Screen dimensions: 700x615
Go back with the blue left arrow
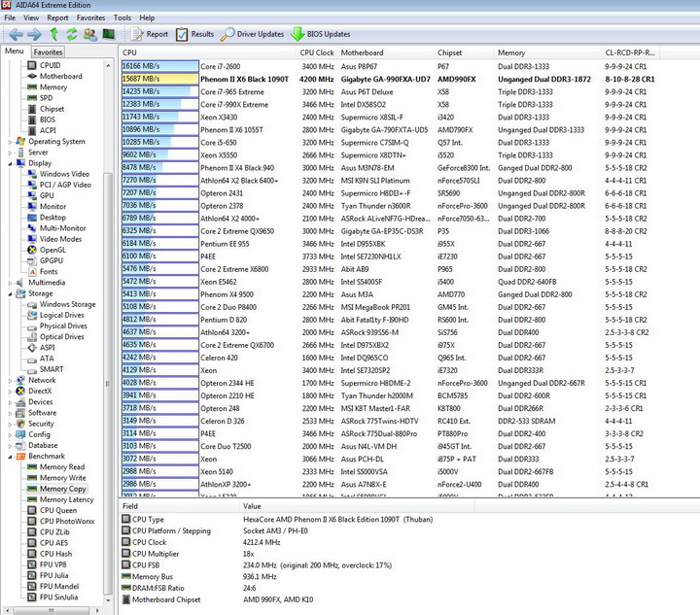coord(16,34)
